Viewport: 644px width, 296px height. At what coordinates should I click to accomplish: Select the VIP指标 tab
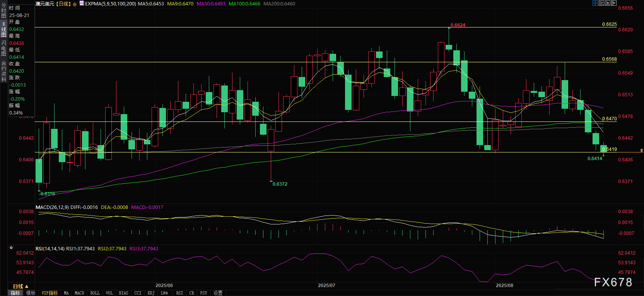50,293
